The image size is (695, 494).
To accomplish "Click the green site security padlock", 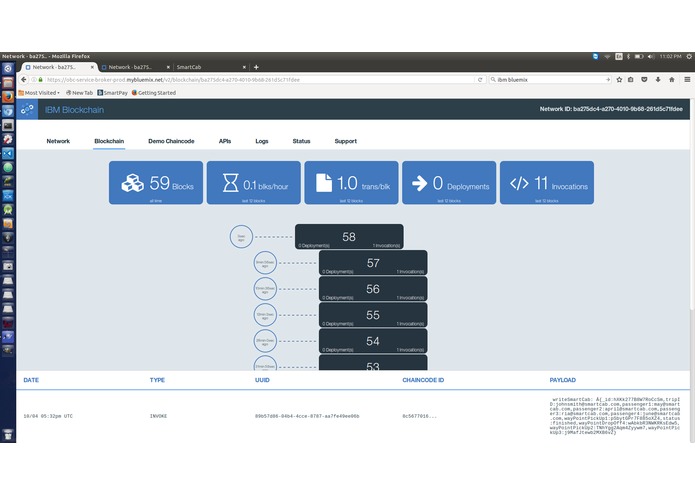I will (40, 80).
